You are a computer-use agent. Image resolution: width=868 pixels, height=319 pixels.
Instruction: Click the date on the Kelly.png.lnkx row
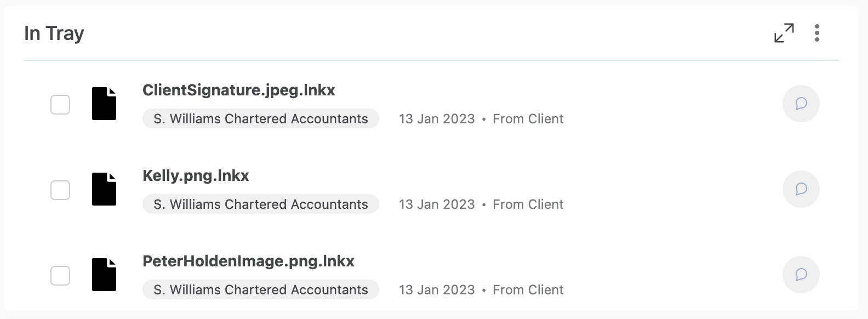pos(437,204)
